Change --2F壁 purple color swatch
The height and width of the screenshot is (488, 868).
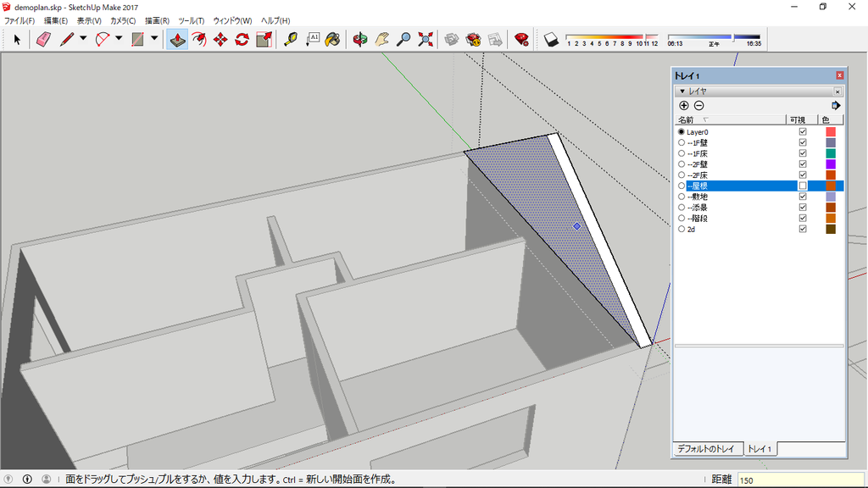click(831, 164)
